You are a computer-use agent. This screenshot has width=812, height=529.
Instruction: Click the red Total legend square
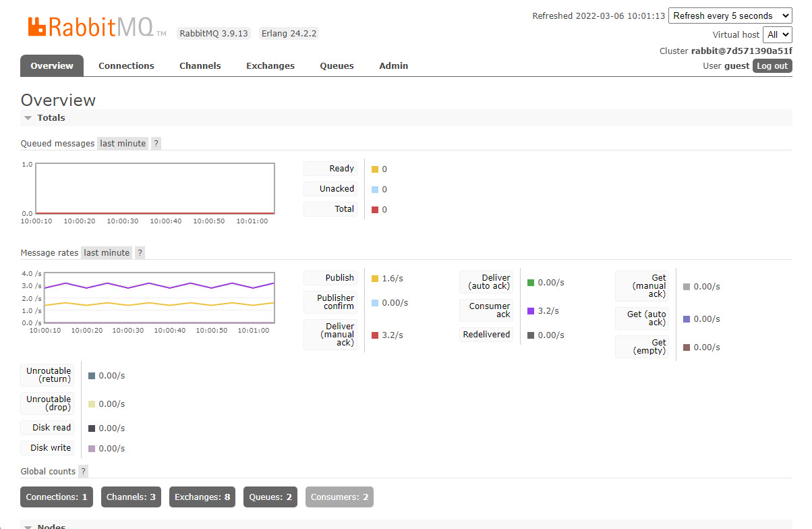coord(376,209)
